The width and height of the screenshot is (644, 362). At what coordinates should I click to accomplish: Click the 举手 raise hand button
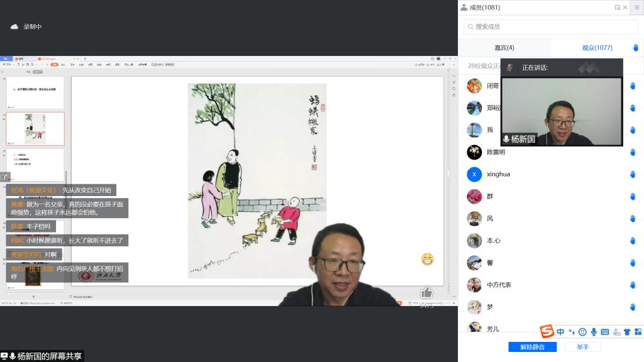tap(582, 347)
